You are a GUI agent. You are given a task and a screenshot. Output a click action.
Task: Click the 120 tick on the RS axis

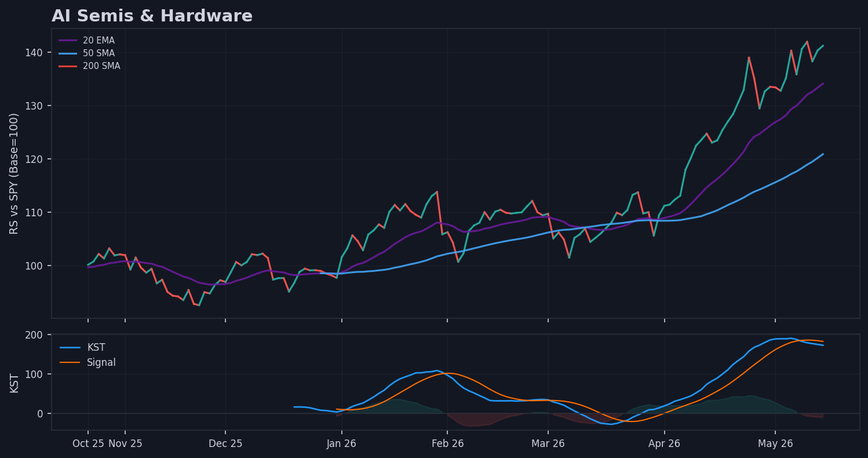[x=35, y=159]
